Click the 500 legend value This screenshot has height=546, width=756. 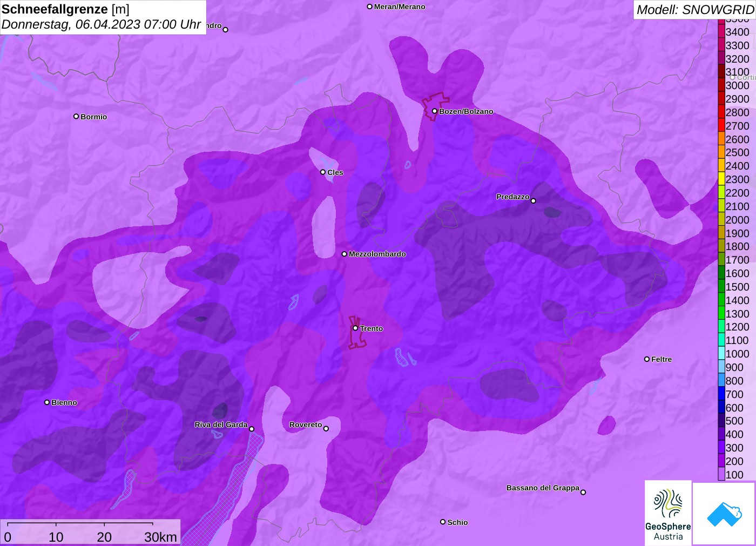[734, 421]
